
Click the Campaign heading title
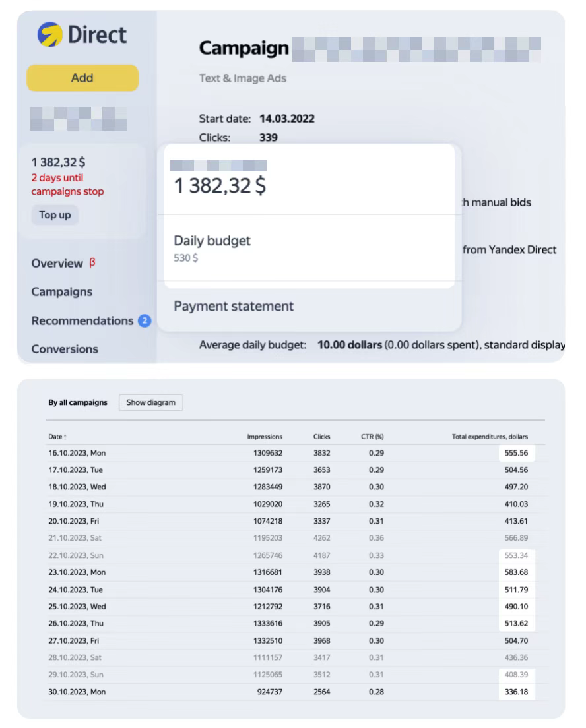point(244,48)
